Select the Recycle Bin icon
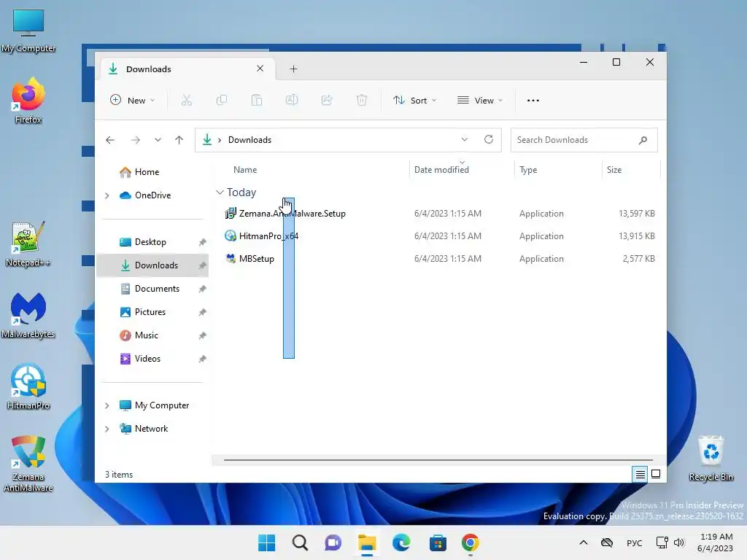Viewport: 747px width, 560px height. point(711,459)
